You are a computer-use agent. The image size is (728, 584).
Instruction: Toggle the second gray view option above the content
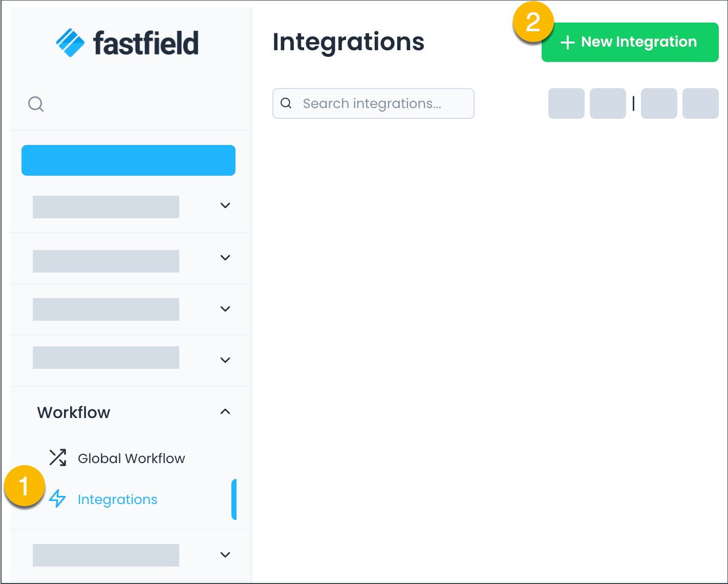608,103
